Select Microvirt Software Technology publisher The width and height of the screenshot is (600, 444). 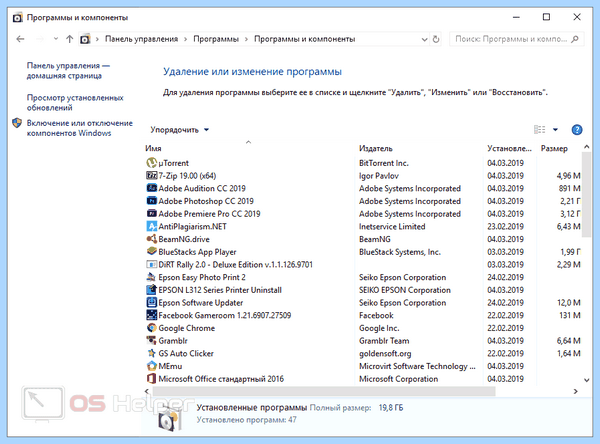tap(417, 366)
